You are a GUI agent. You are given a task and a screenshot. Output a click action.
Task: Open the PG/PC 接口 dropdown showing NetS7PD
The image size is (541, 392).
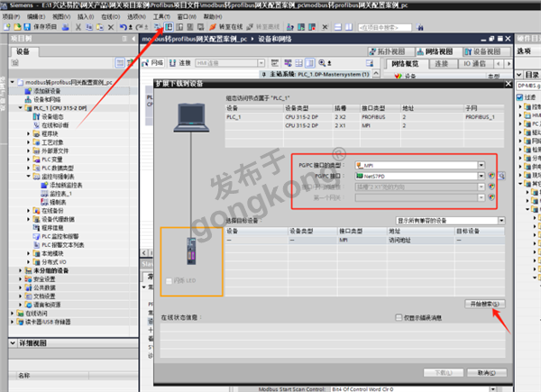tap(481, 177)
